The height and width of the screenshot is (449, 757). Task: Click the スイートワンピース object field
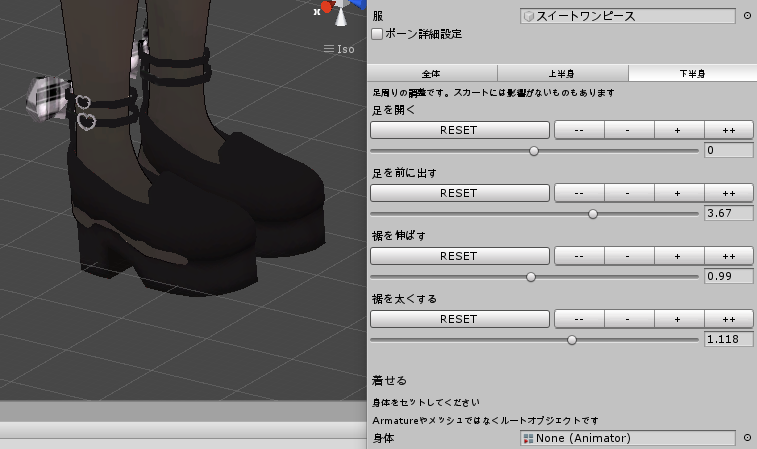pyautogui.click(x=628, y=16)
